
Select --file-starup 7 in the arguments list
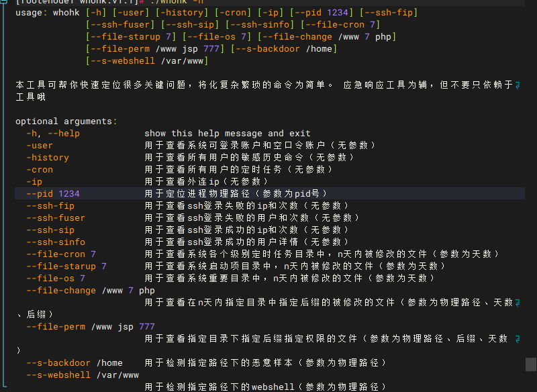66,266
